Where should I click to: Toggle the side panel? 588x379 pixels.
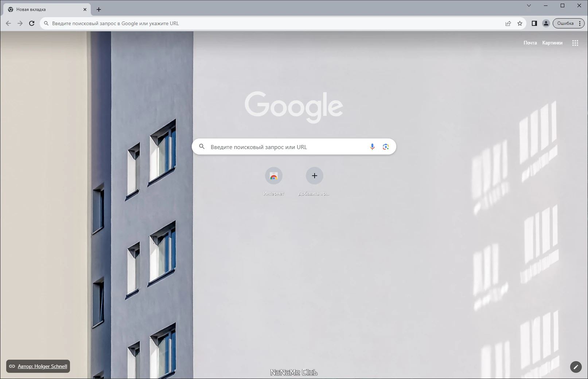[x=534, y=23]
